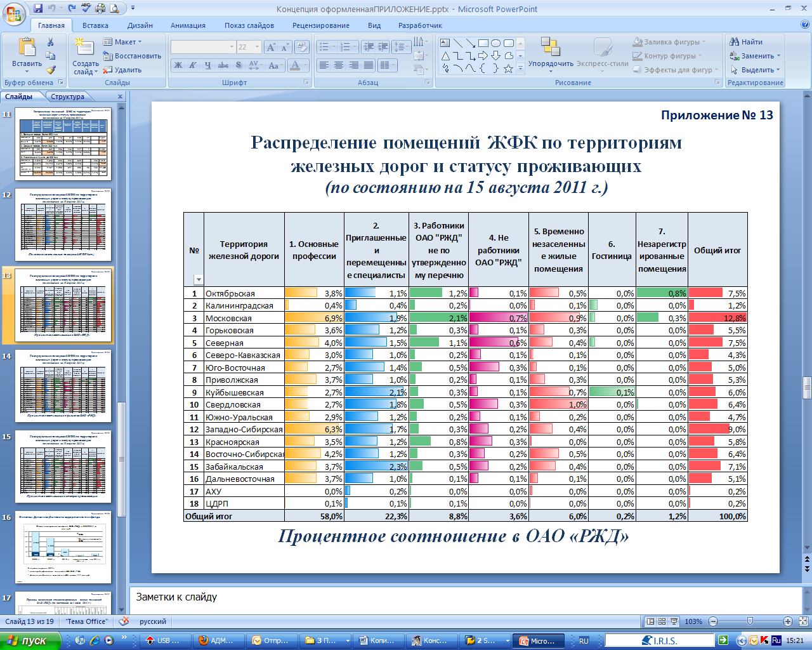
Task: Open PowerPoint help with the question mark icon
Action: [805, 25]
